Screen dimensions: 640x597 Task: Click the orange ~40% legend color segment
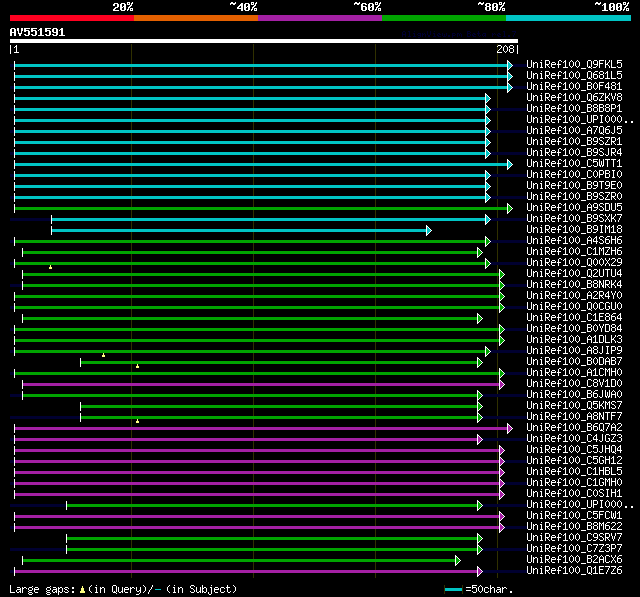coord(196,18)
